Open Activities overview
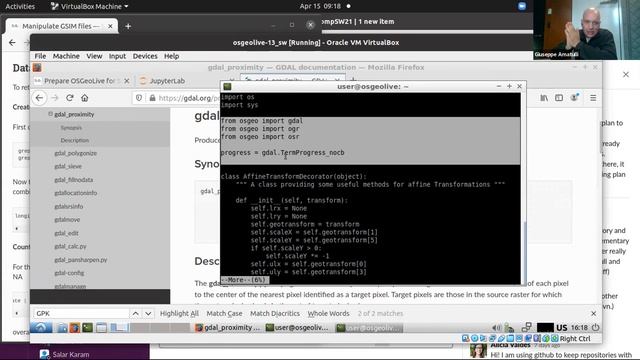 (20, 6)
